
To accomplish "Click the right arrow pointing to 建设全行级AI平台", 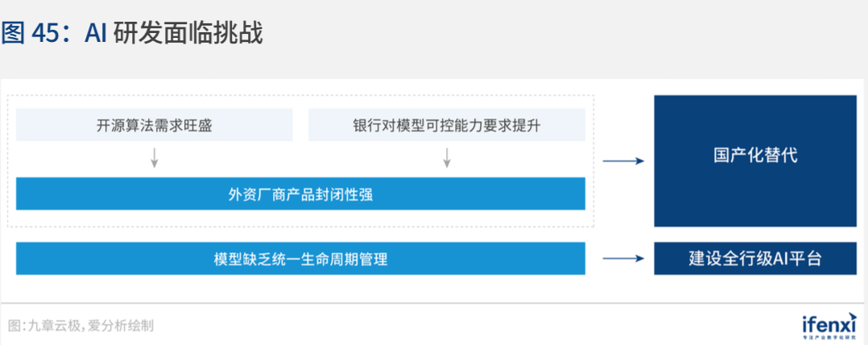I will (x=623, y=258).
